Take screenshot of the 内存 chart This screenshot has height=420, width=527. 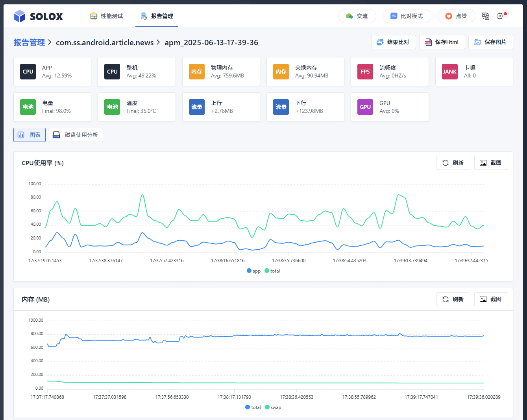pos(491,299)
